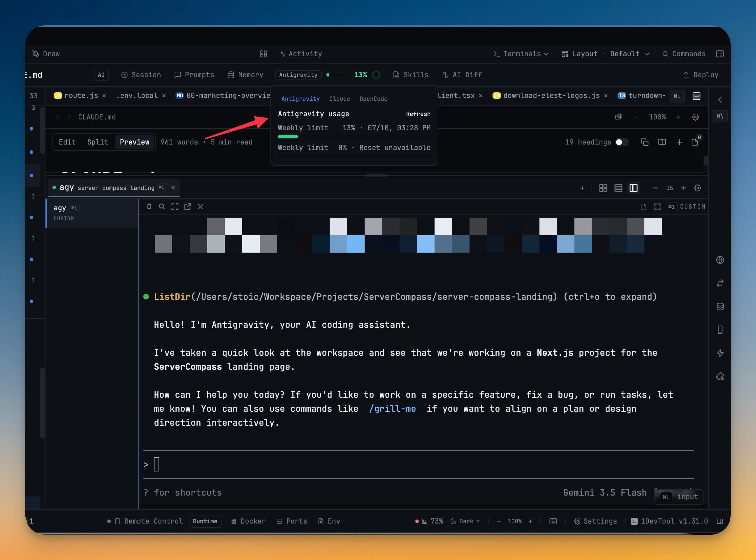Open the Draw tool
The width and height of the screenshot is (756, 560).
[46, 54]
